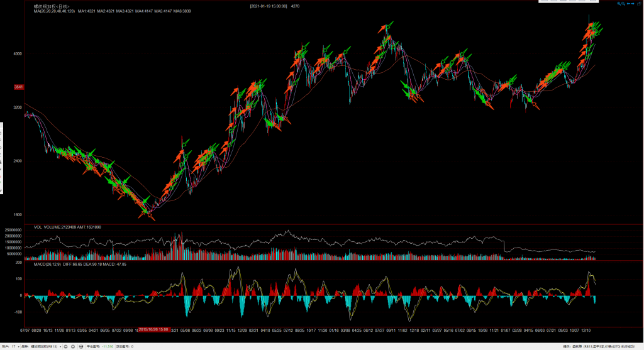Click the 4000 price level on y-axis
The height and width of the screenshot is (350, 644).
click(17, 54)
